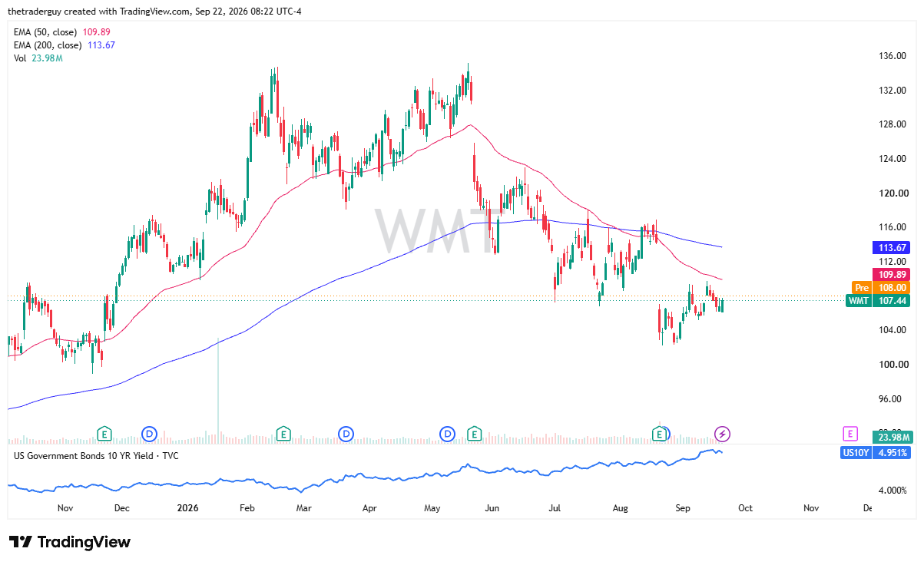Image resolution: width=924 pixels, height=565 pixels.
Task: Click the orange Pre 108.00 price label
Action: (881, 287)
